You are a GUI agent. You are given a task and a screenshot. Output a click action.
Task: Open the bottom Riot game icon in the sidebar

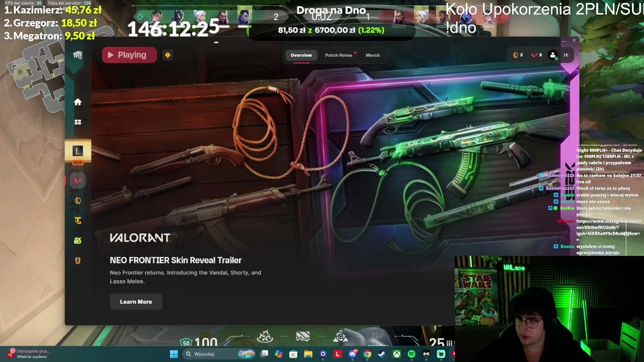coord(77,260)
